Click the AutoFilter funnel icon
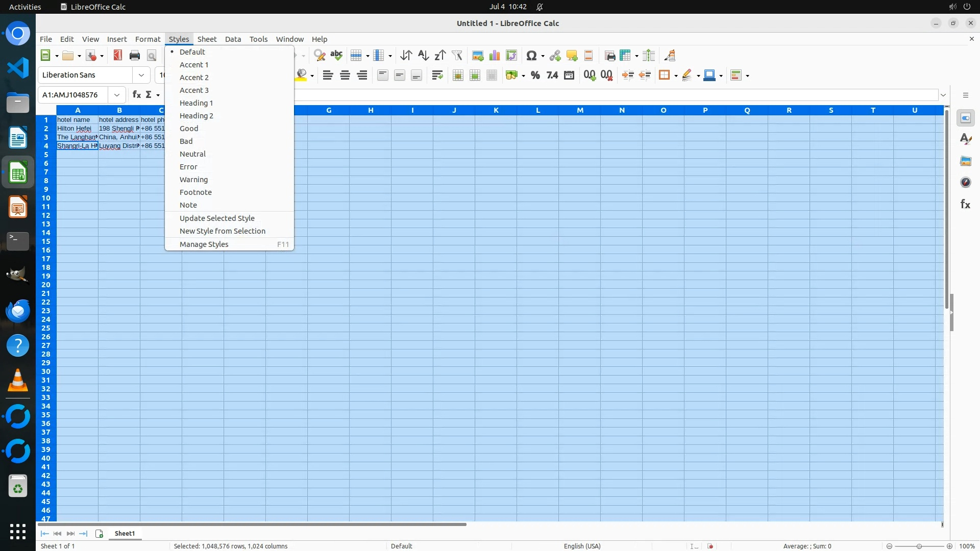This screenshot has width=980, height=551. (x=457, y=56)
